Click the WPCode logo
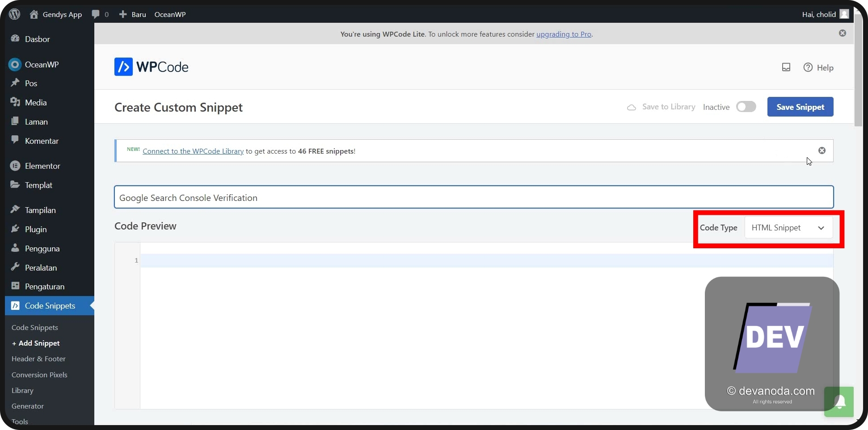The height and width of the screenshot is (430, 868). click(x=152, y=67)
